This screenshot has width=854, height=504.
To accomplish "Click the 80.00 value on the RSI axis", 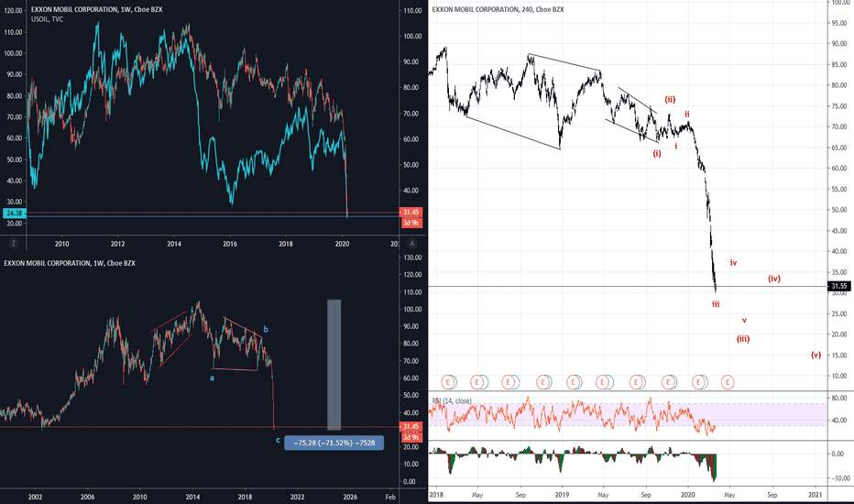I will point(839,399).
